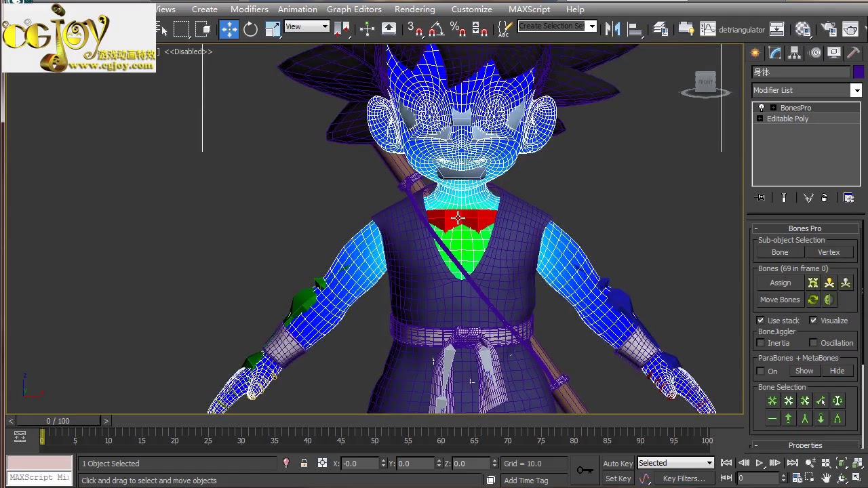Click the Rectangular Selection Region icon
Viewport: 868px width, 488px height.
click(181, 28)
